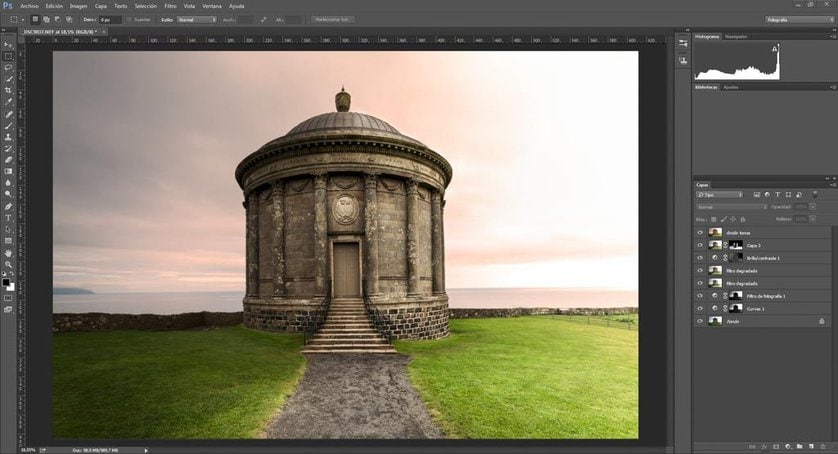
Task: Switch to the Navegador tab
Action: [736, 36]
